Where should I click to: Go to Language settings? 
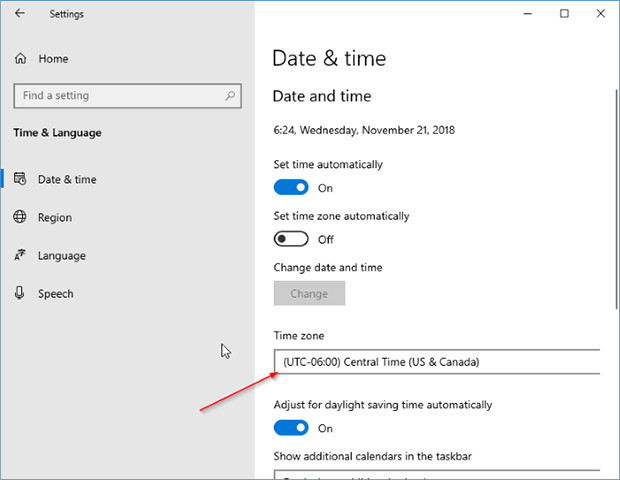coord(61,256)
